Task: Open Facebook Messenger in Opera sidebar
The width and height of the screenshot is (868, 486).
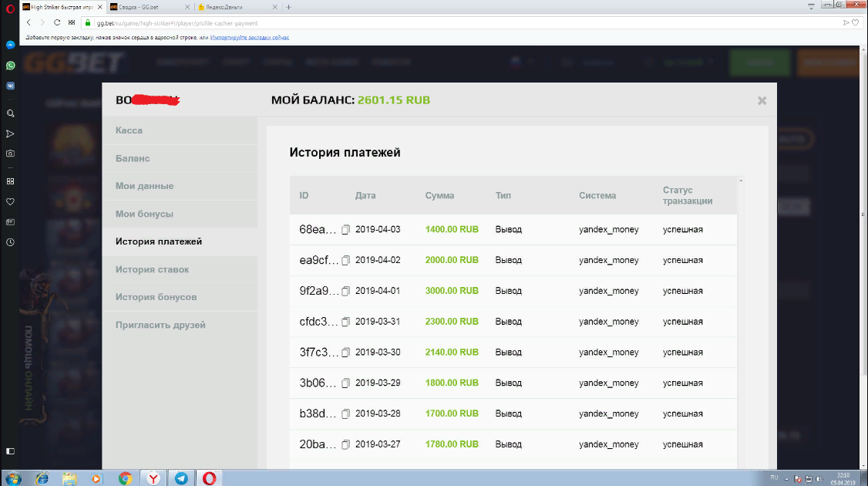Action: tap(10, 45)
